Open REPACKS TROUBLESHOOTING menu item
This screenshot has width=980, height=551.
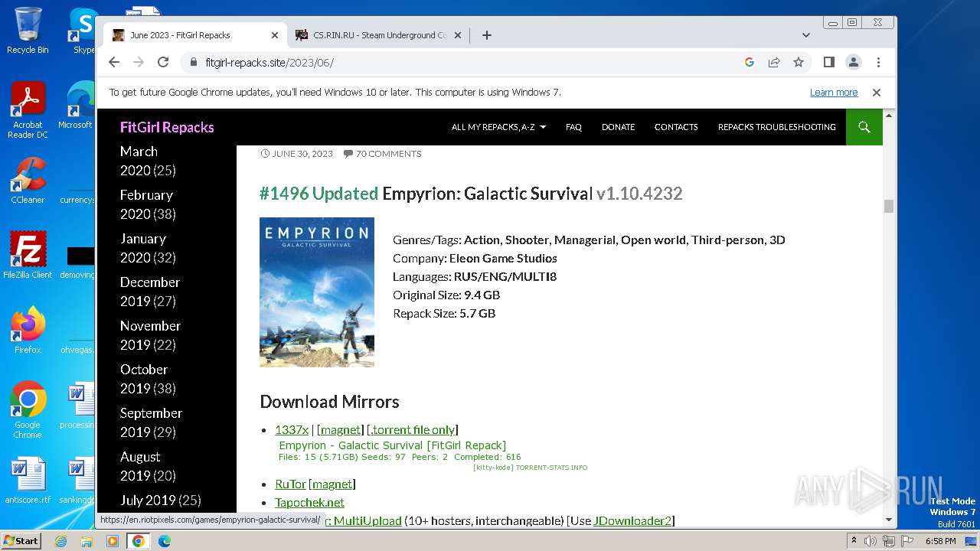(776, 127)
